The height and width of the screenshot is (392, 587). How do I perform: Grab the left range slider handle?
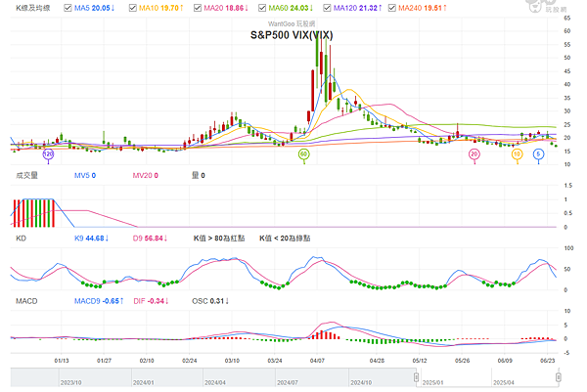tap(416, 377)
